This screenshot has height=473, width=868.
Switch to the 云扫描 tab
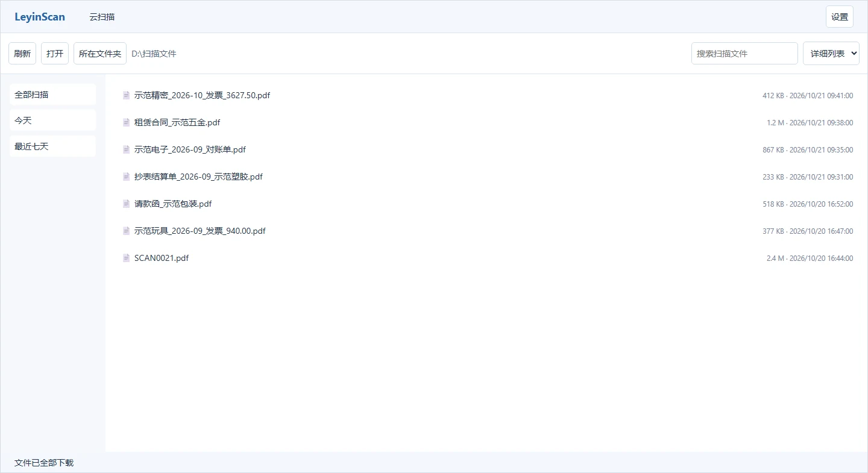tap(102, 17)
